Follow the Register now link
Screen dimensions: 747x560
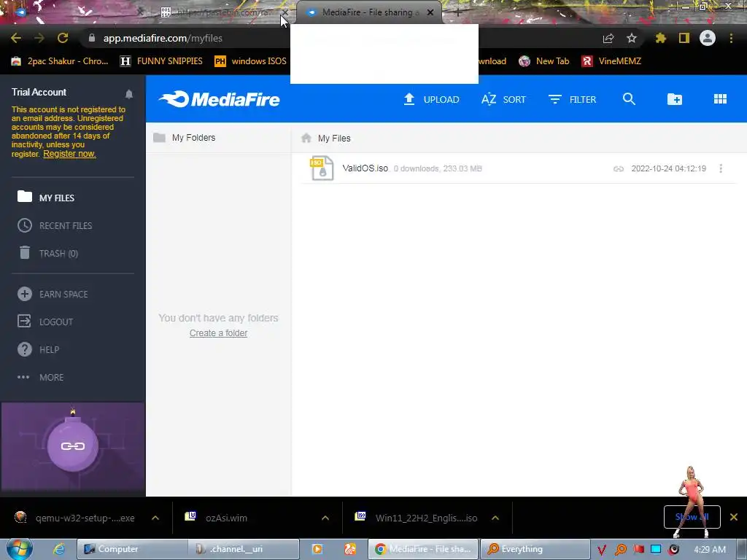coord(69,154)
